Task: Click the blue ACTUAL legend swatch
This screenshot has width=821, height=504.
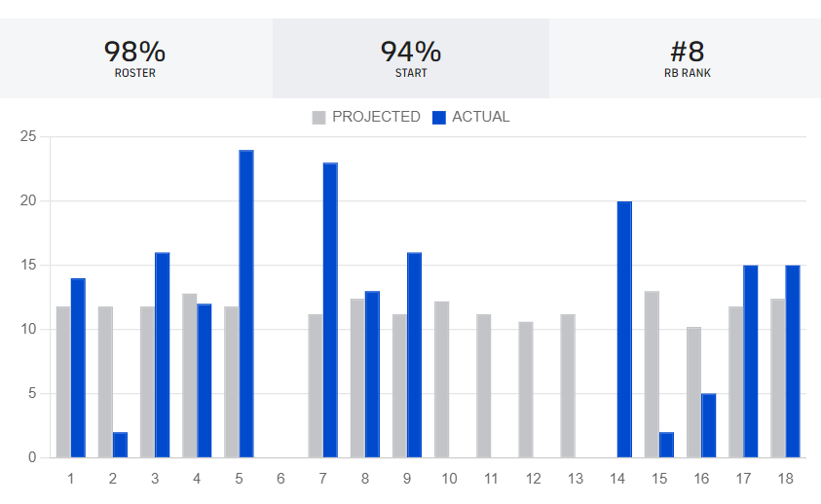Action: click(439, 118)
